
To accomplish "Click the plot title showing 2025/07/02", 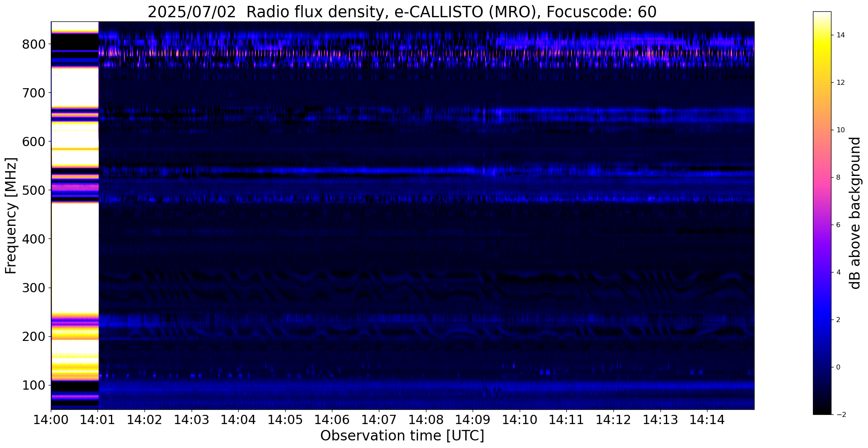I will click(x=402, y=12).
